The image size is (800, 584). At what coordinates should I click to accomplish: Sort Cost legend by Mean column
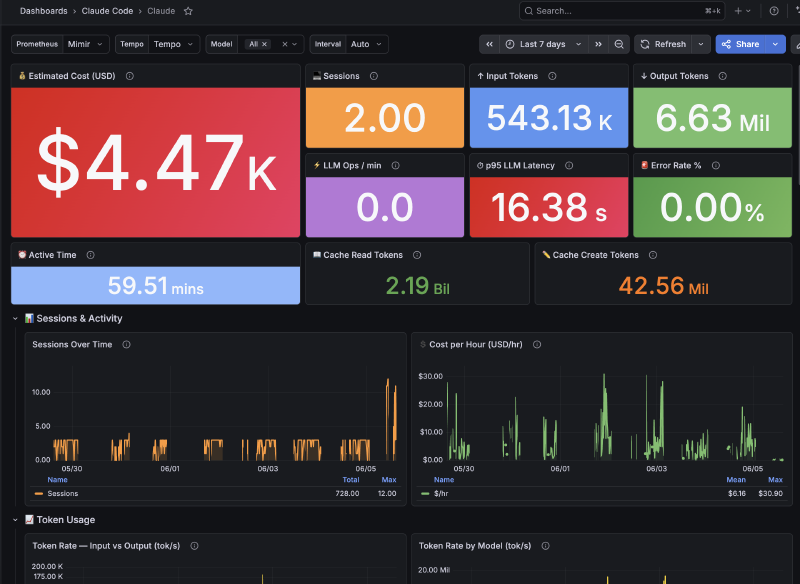(x=736, y=480)
